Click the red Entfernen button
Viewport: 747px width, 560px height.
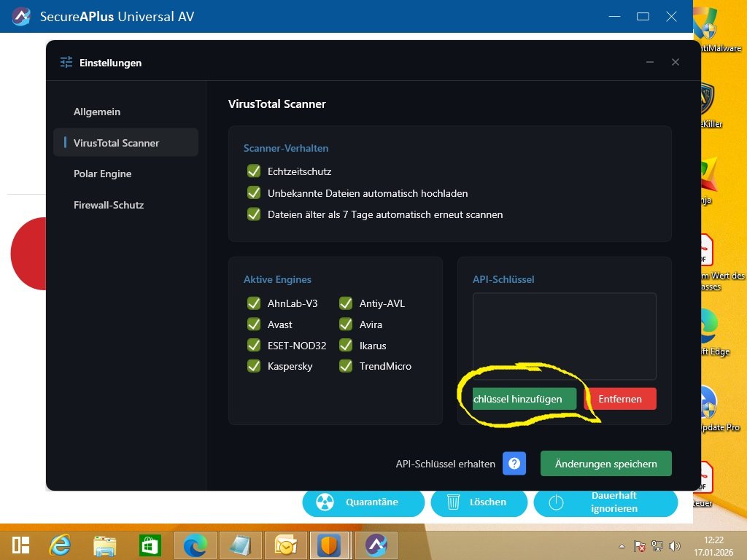[620, 399]
